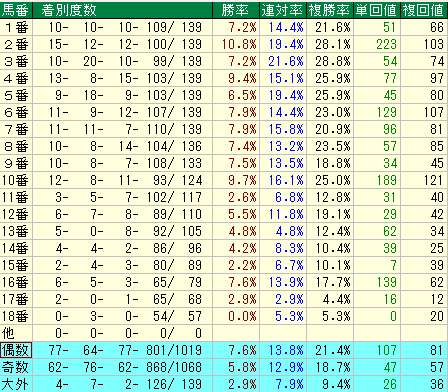Viewport: 448px width, 392px height.
Task: Select the 10番 row label
Action: [x=15, y=180]
